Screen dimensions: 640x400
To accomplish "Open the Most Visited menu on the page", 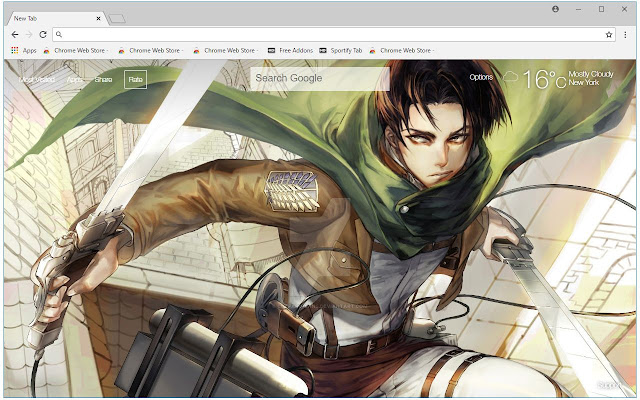I will 37,80.
